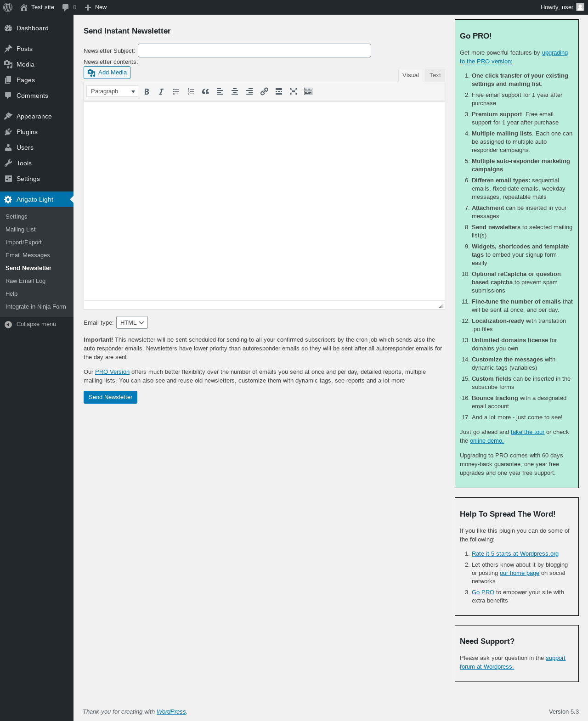Click the Users sidebar icon
This screenshot has width=588, height=721.
(8, 147)
